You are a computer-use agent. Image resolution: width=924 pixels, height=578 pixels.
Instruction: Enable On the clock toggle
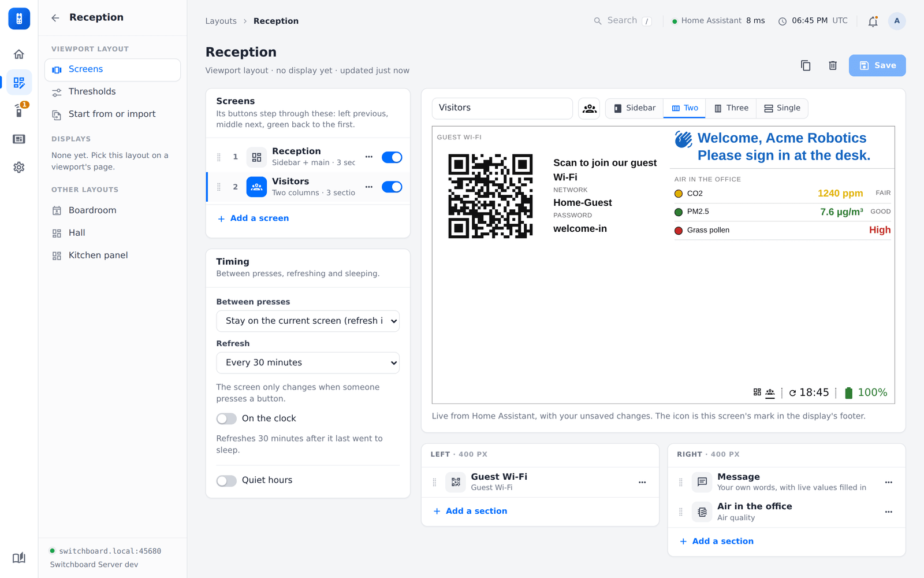click(x=226, y=418)
